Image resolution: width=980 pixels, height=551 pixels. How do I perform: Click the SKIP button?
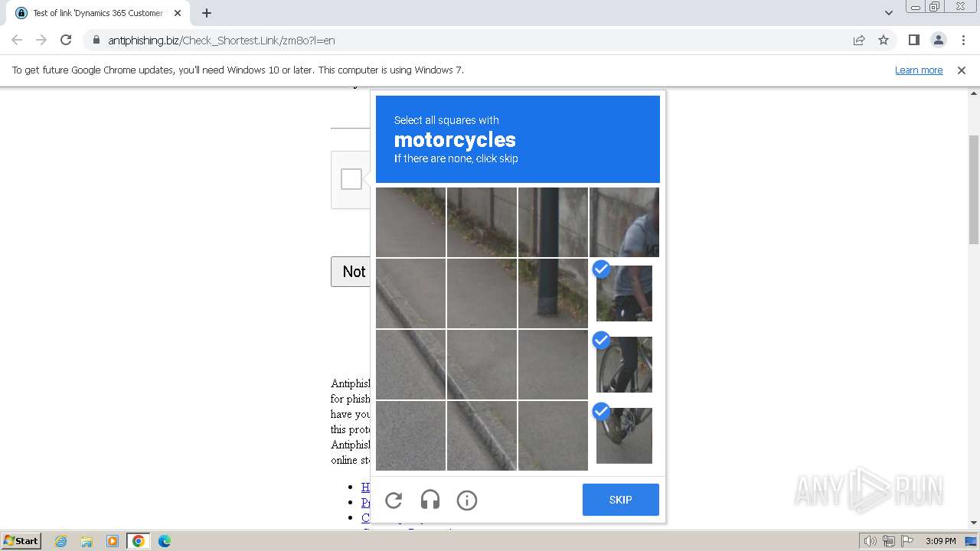621,500
